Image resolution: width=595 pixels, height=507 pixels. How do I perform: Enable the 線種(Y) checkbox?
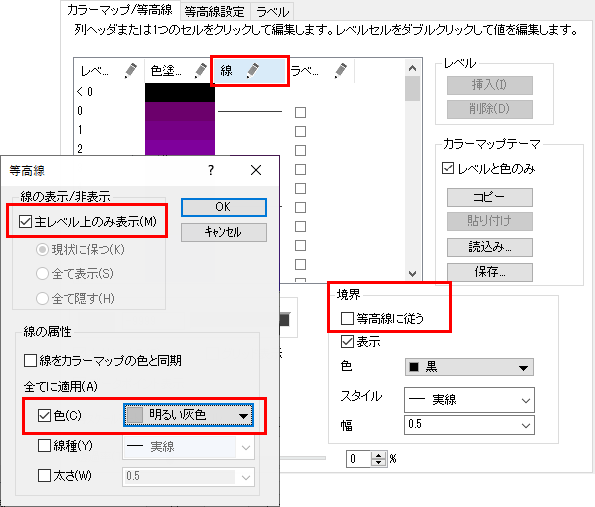(x=44, y=446)
